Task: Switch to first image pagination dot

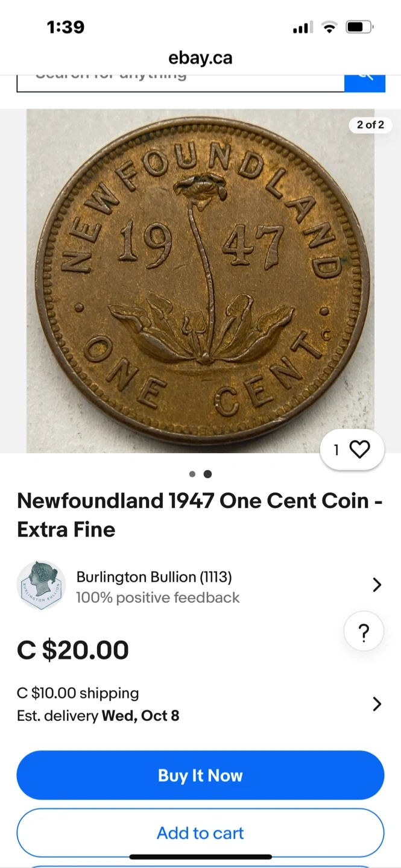Action: (192, 474)
